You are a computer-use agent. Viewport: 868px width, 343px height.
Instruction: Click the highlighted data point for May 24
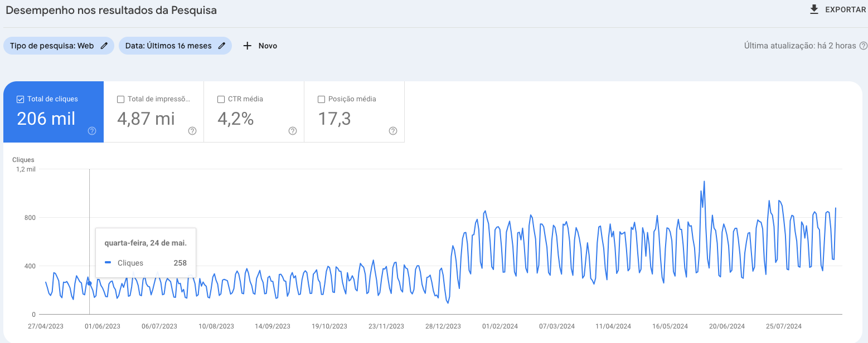[90, 283]
